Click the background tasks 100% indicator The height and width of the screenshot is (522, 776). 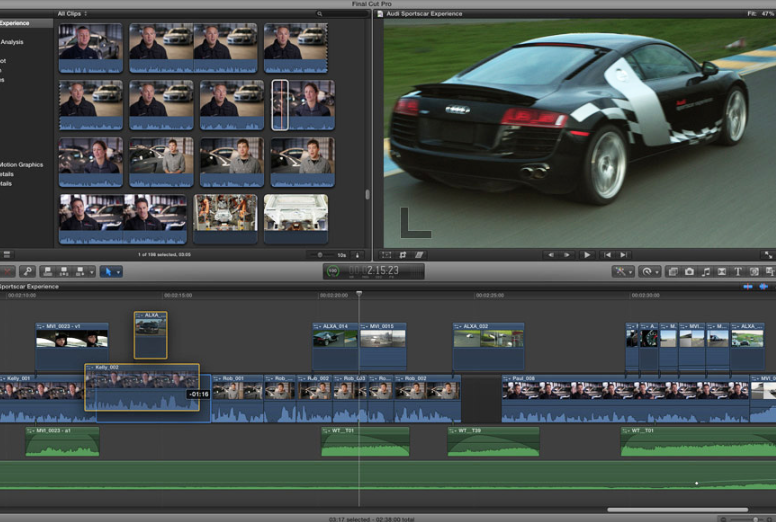click(333, 271)
